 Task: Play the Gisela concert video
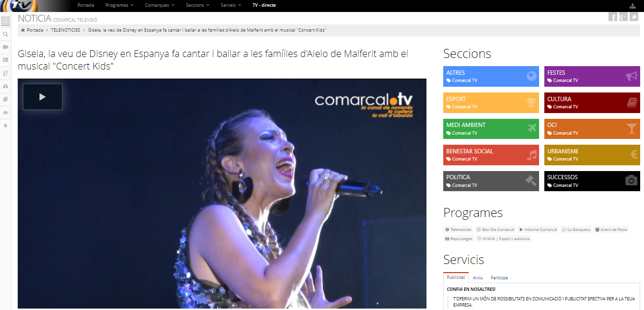coord(42,97)
